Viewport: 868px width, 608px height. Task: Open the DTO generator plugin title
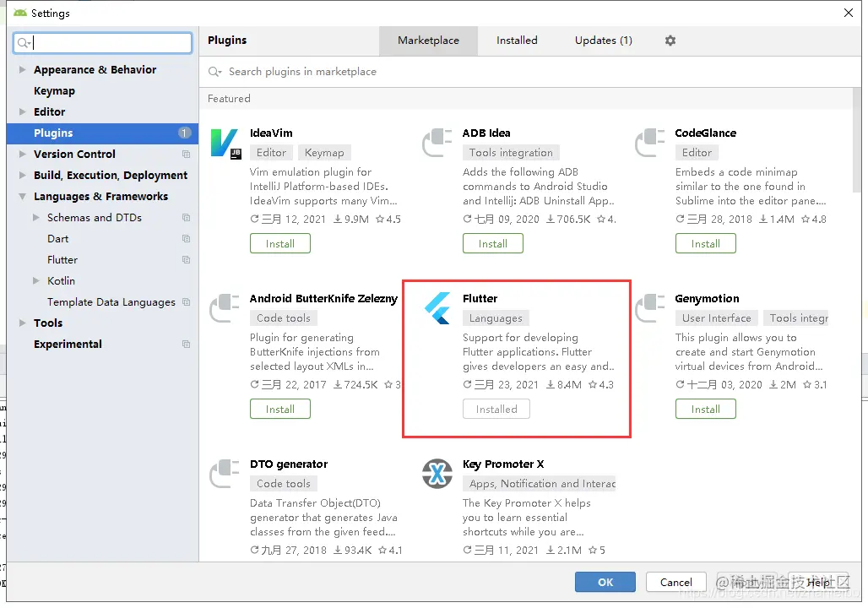pyautogui.click(x=289, y=464)
